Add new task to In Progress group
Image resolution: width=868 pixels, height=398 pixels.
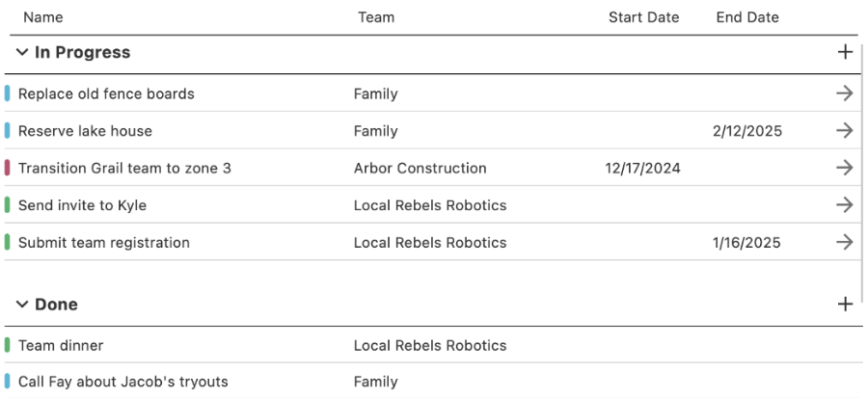coord(846,52)
